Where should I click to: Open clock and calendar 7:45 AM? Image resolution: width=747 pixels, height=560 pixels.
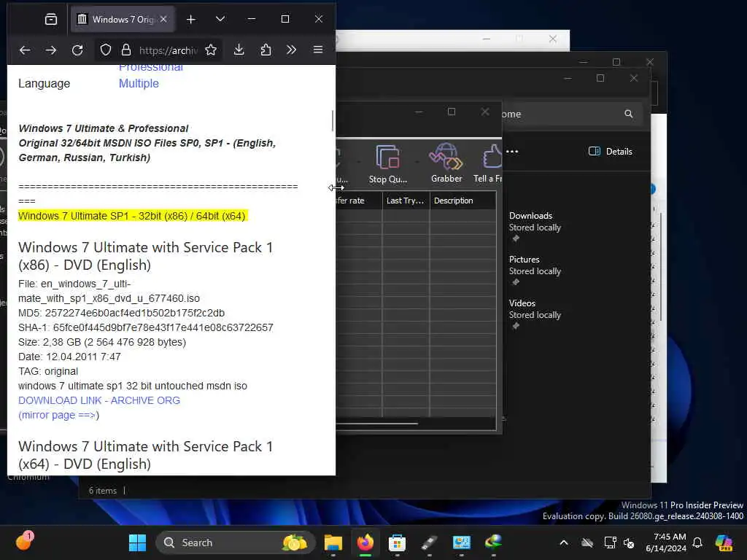(x=666, y=542)
